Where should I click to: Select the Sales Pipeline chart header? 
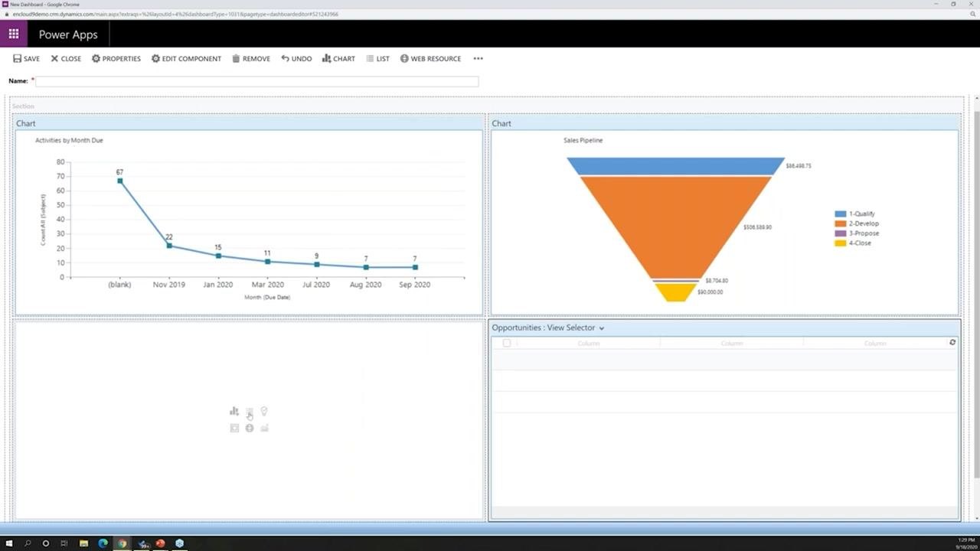pyautogui.click(x=724, y=123)
